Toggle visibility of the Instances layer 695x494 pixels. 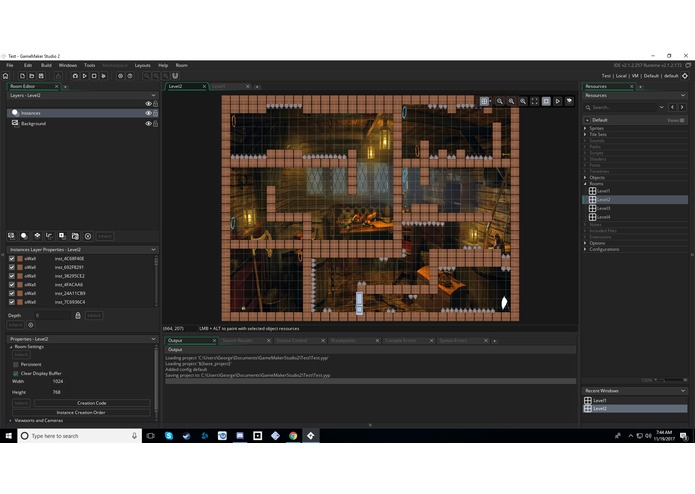point(148,113)
